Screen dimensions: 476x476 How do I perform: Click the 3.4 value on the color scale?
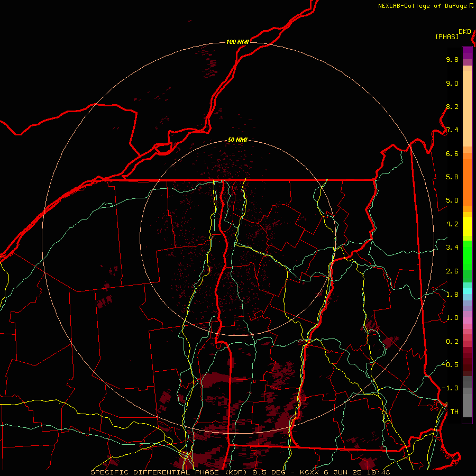(x=452, y=248)
